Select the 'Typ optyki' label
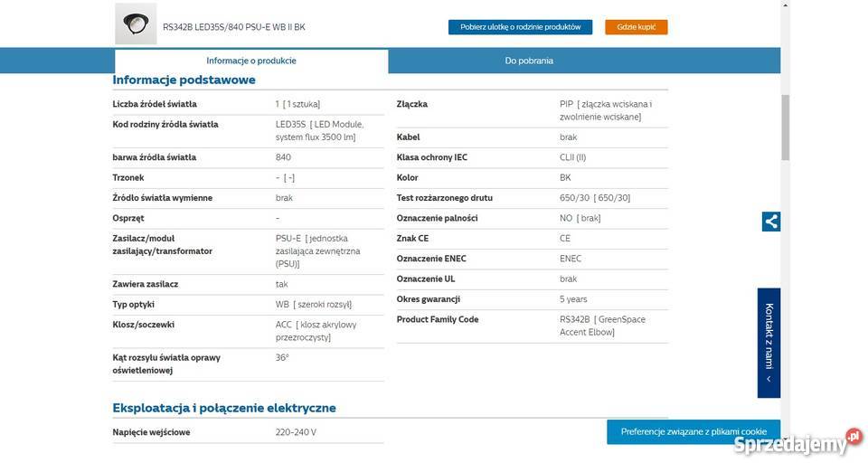868x463 pixels. 133,305
